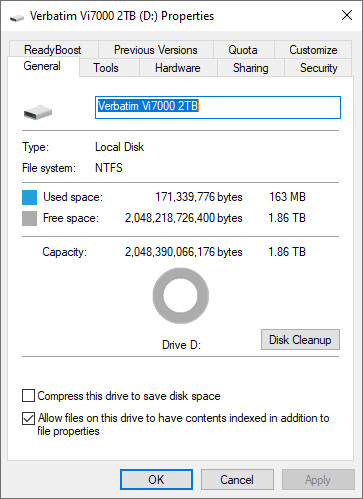Viewport: 363px width, 499px height.
Task: Close the Properties dialog window
Action: [x=347, y=15]
